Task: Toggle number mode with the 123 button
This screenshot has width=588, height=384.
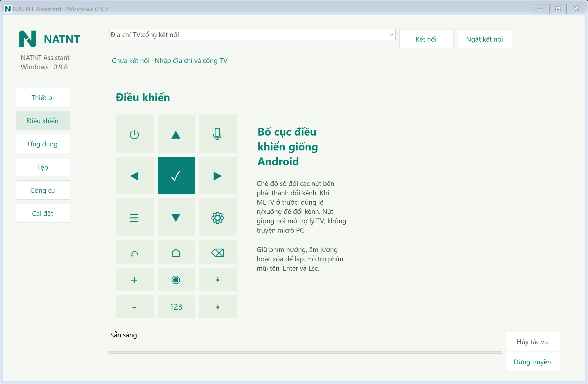Action: (176, 306)
